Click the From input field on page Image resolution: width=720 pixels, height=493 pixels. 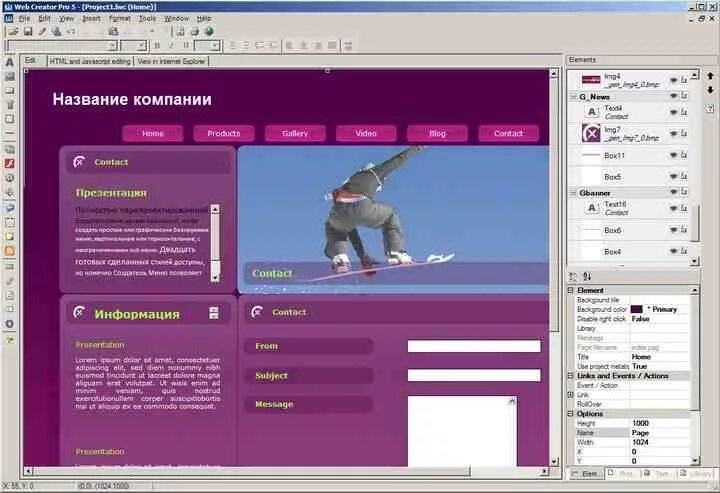(474, 346)
